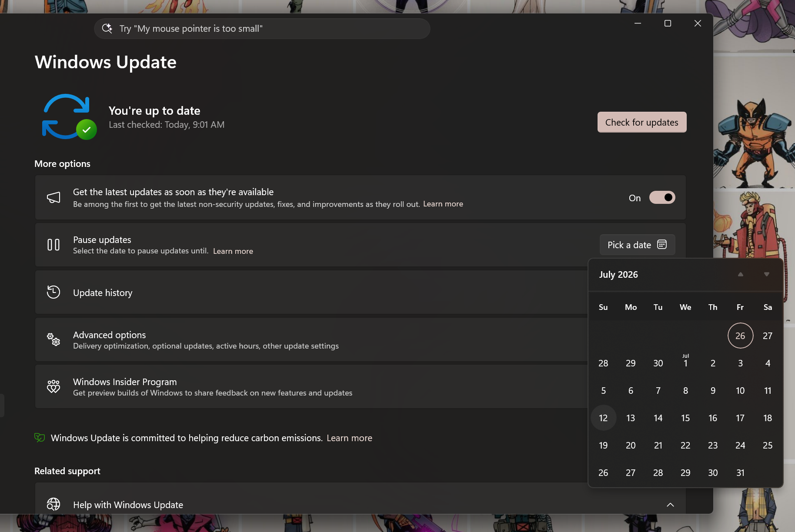Click the settings search input field
Viewport: 795px width, 532px height.
[x=262, y=28]
